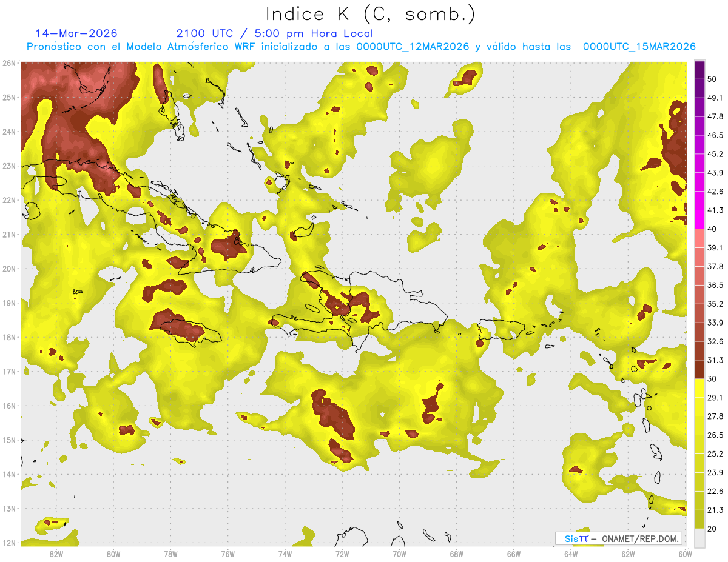728x562 pixels.
Task: Click the '46.5' value on the color scale
Action: pos(715,135)
